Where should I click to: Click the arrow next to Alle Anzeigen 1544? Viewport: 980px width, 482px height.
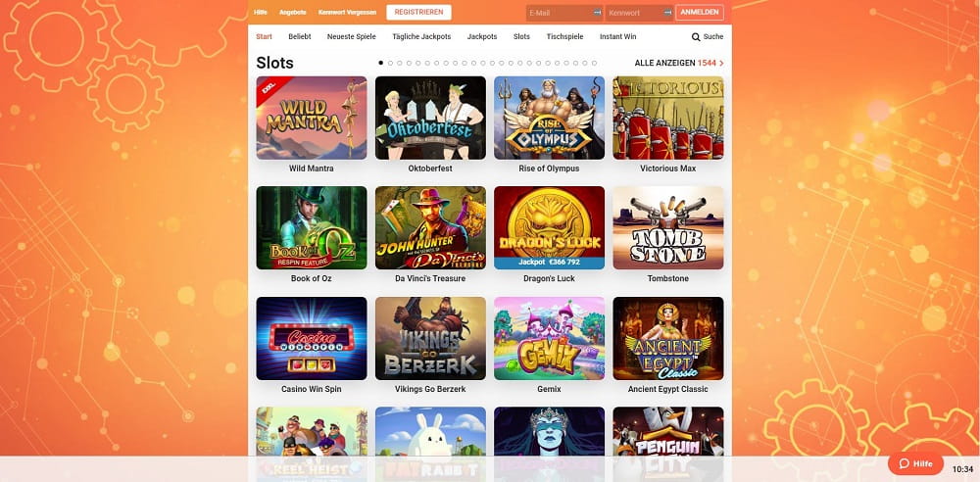(722, 63)
